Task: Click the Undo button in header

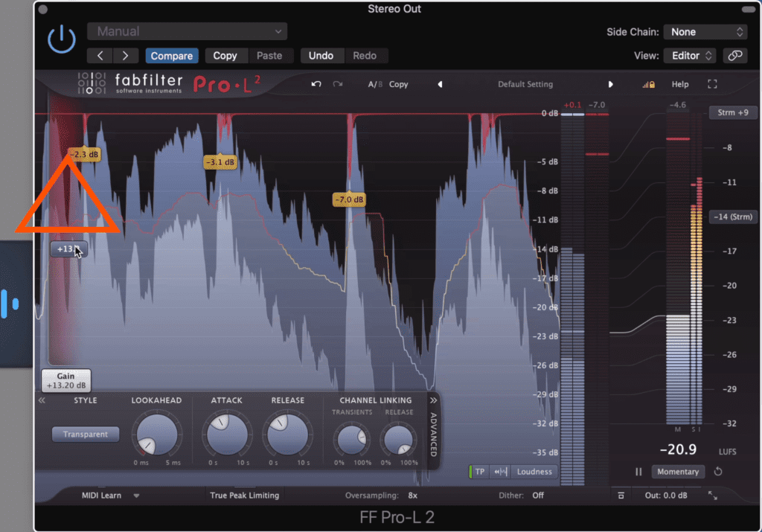Action: [x=321, y=56]
